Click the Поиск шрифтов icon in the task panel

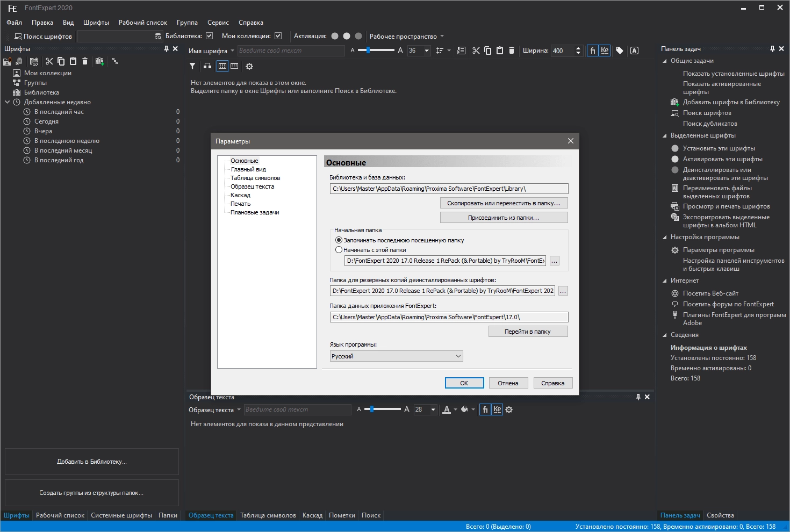675,113
